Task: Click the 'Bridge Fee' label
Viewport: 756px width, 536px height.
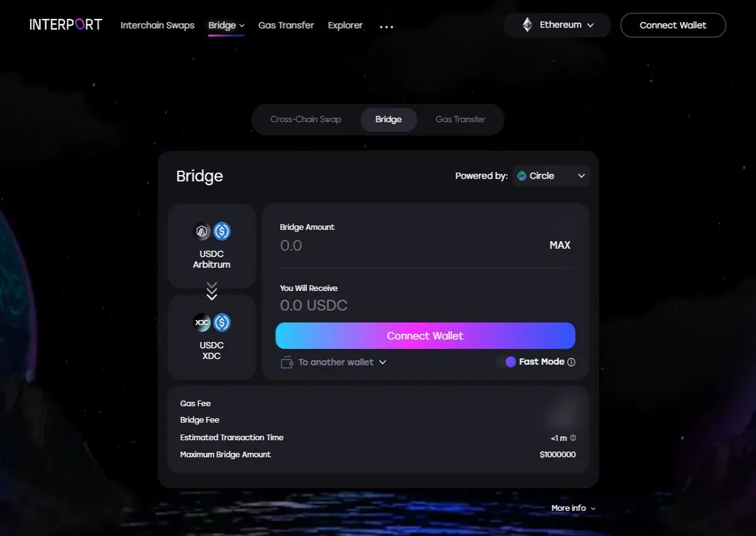Action: pos(200,420)
